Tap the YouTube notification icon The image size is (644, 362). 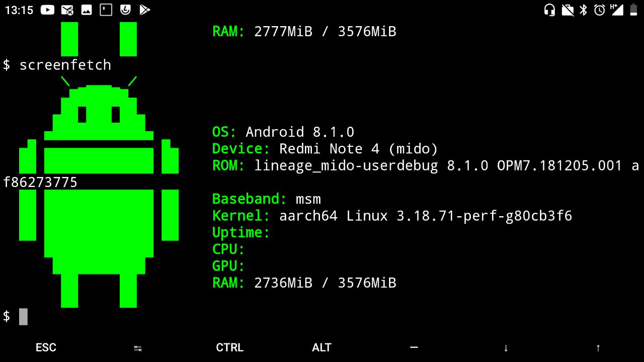47,10
